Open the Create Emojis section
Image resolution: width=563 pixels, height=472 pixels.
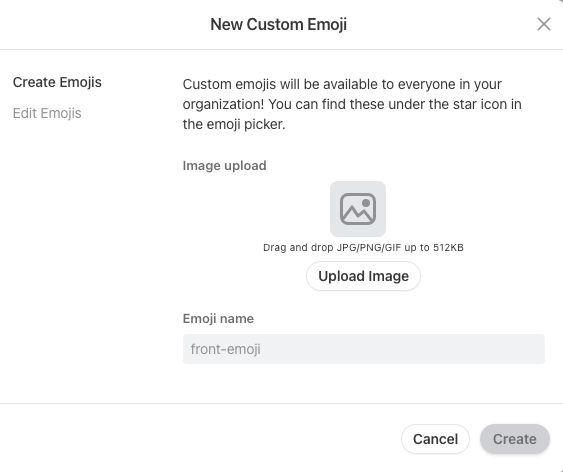pyautogui.click(x=57, y=82)
